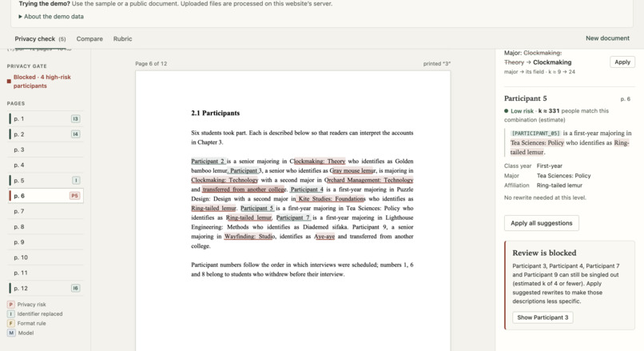Click the F Format rule legend icon

[x=10, y=324]
